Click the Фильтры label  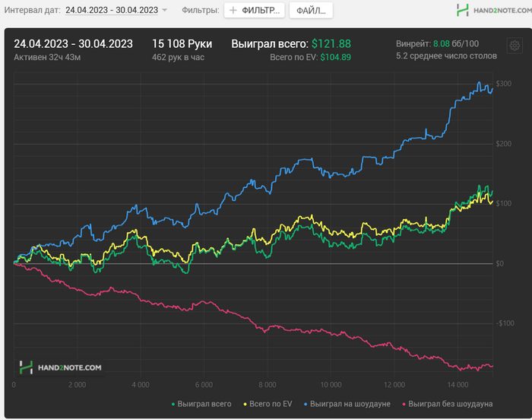click(x=201, y=10)
